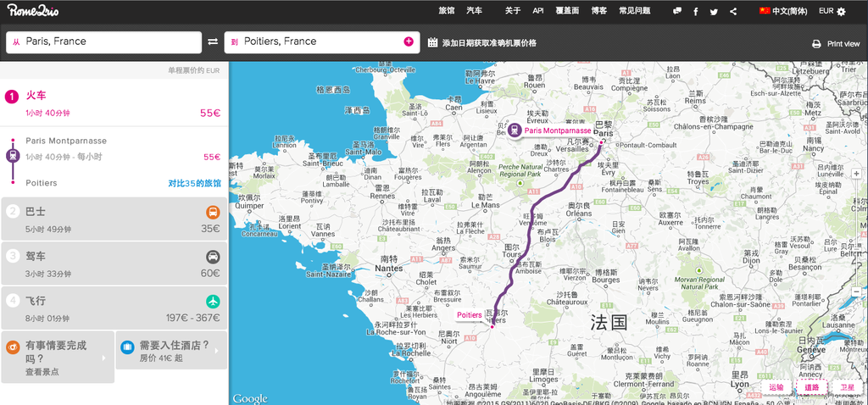
Task: Open settings gear icon next to EUR
Action: 842,12
